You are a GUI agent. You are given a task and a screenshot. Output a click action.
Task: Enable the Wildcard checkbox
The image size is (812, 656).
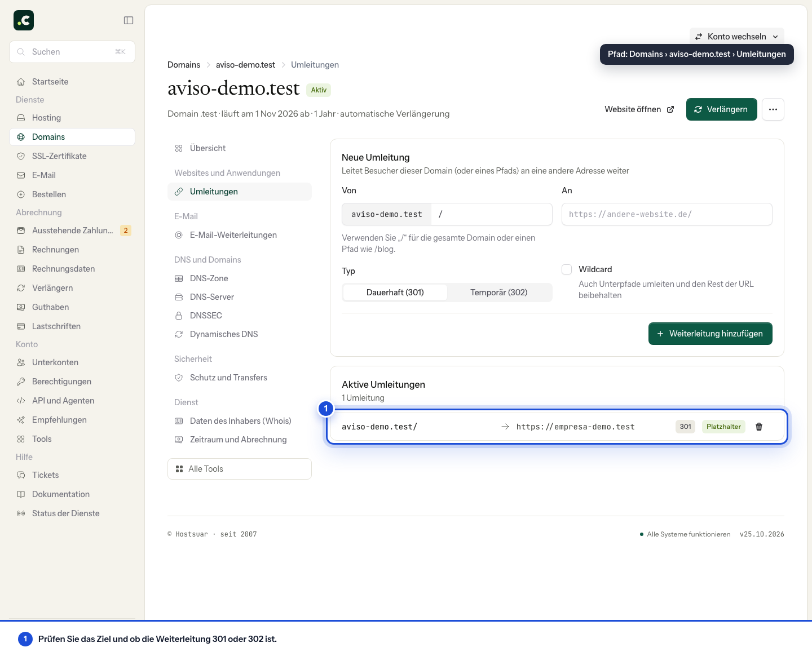pyautogui.click(x=567, y=269)
